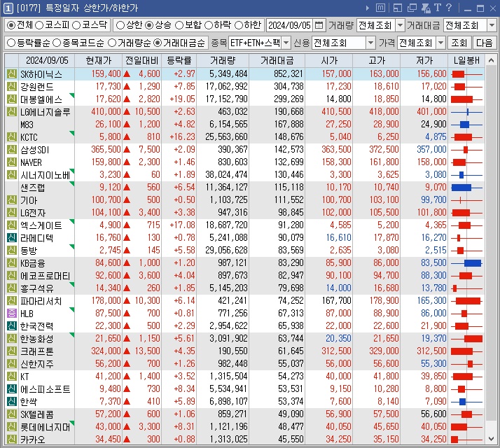Sort by 거래대금순 radio option

pyautogui.click(x=158, y=43)
